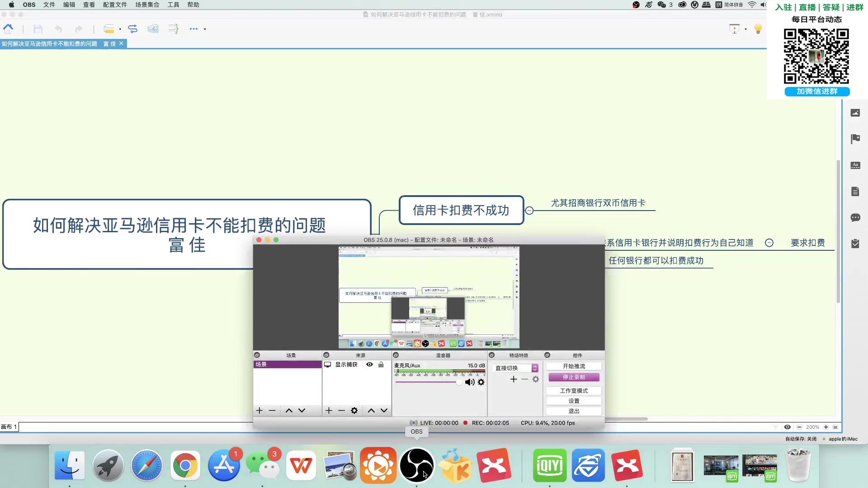
Task: Select the 要求扣费 subtopic
Action: [x=807, y=243]
